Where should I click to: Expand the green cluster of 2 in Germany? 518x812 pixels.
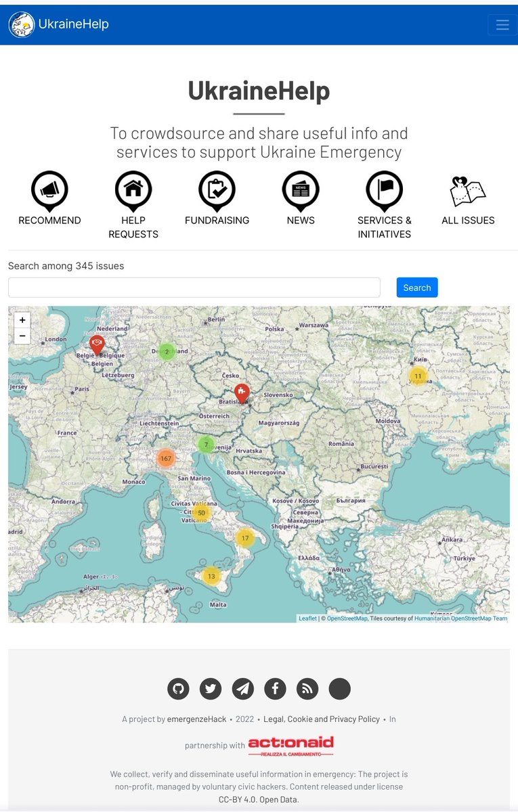167,352
